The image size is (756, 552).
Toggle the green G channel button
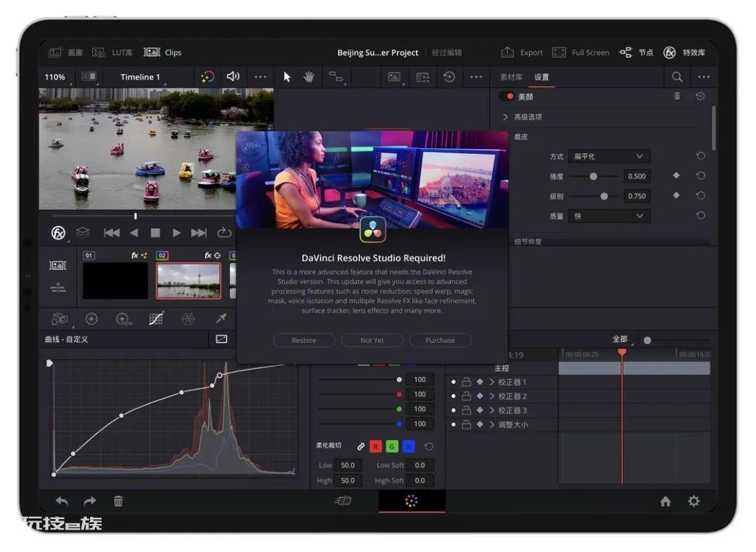click(x=392, y=446)
